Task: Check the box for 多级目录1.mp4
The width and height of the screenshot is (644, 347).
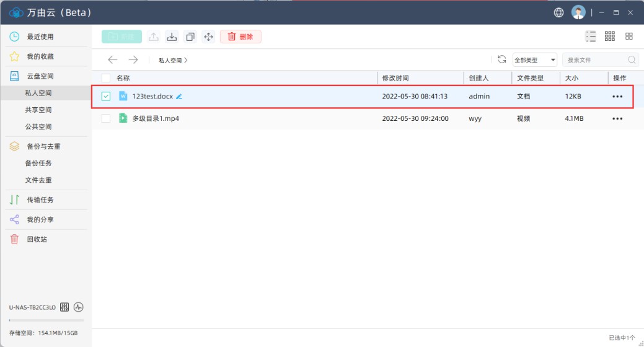Action: [106, 118]
